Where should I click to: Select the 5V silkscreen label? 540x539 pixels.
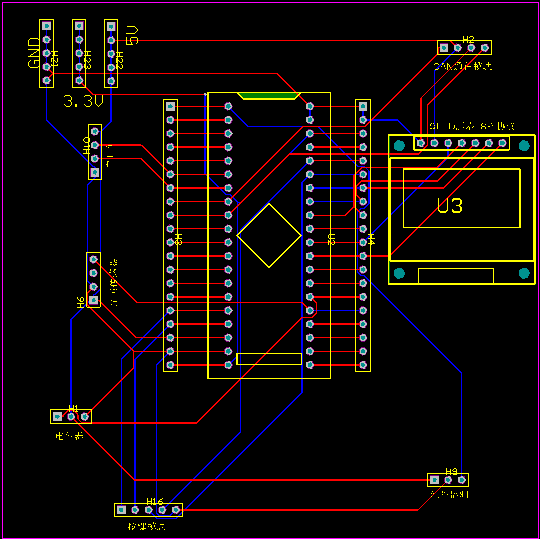pyautogui.click(x=132, y=35)
